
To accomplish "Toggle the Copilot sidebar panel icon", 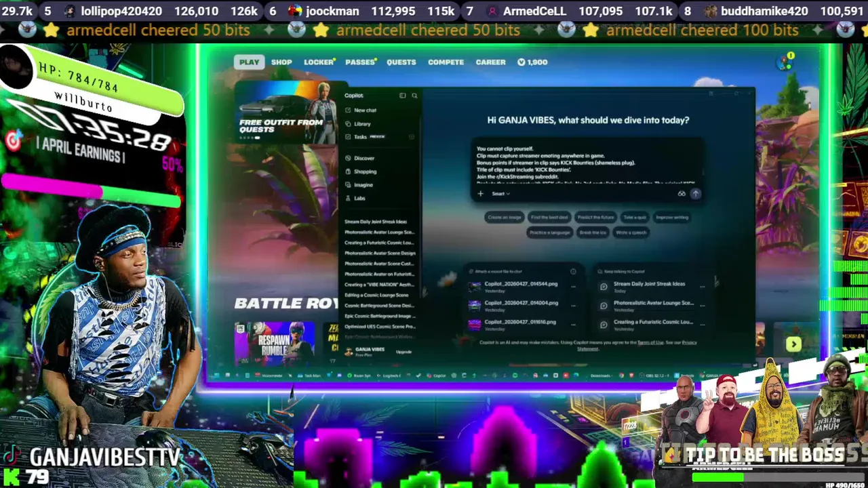I will (402, 96).
